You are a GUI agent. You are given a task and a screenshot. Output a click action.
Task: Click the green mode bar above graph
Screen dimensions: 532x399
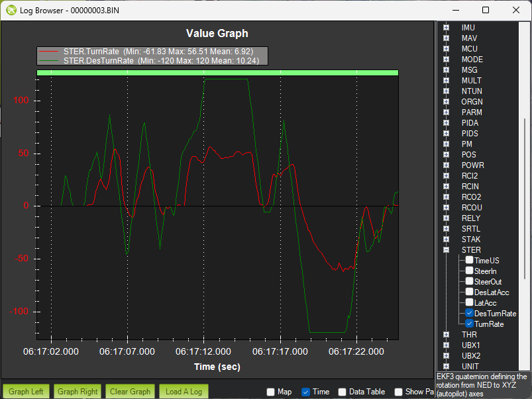point(217,73)
